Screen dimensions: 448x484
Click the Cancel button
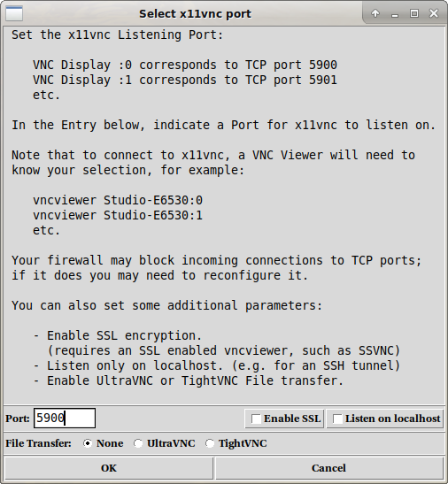tap(328, 468)
